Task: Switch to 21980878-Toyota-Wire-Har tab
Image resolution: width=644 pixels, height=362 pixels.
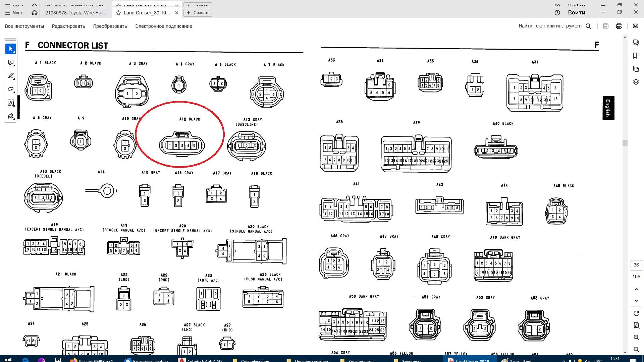Action: click(75, 13)
